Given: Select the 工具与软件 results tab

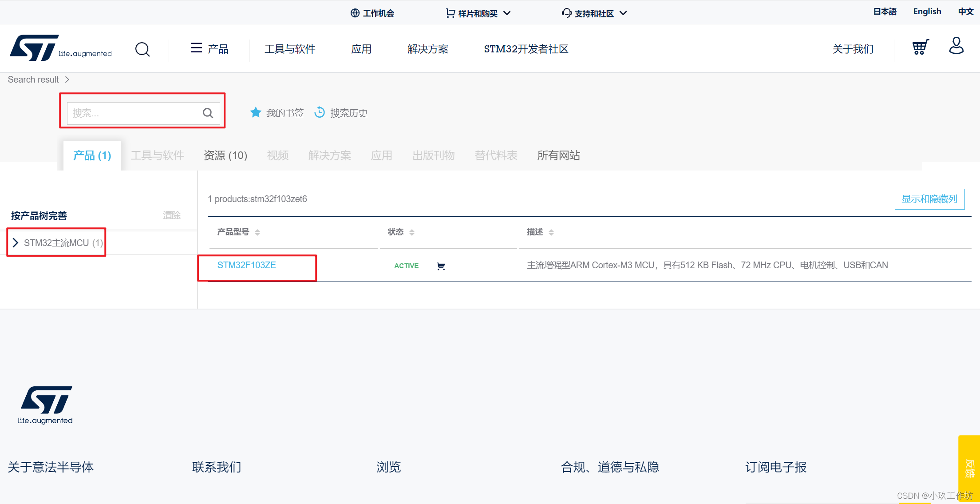Looking at the screenshot, I should [x=158, y=155].
